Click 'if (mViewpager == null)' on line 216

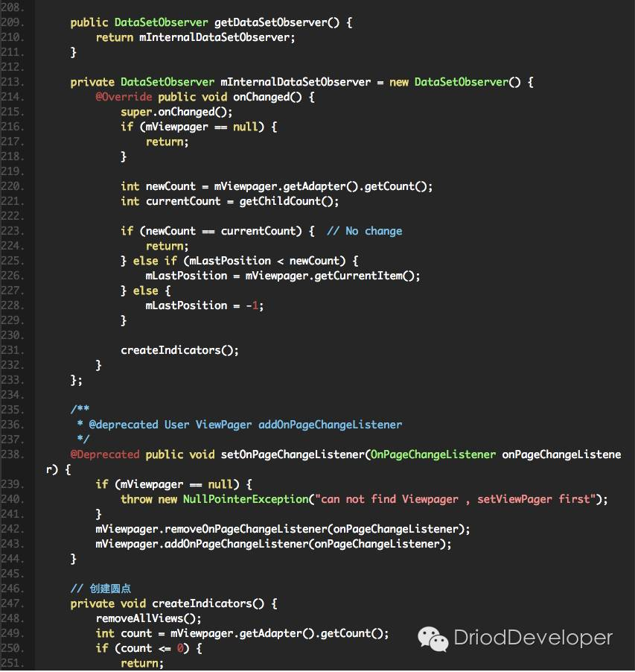[192, 127]
